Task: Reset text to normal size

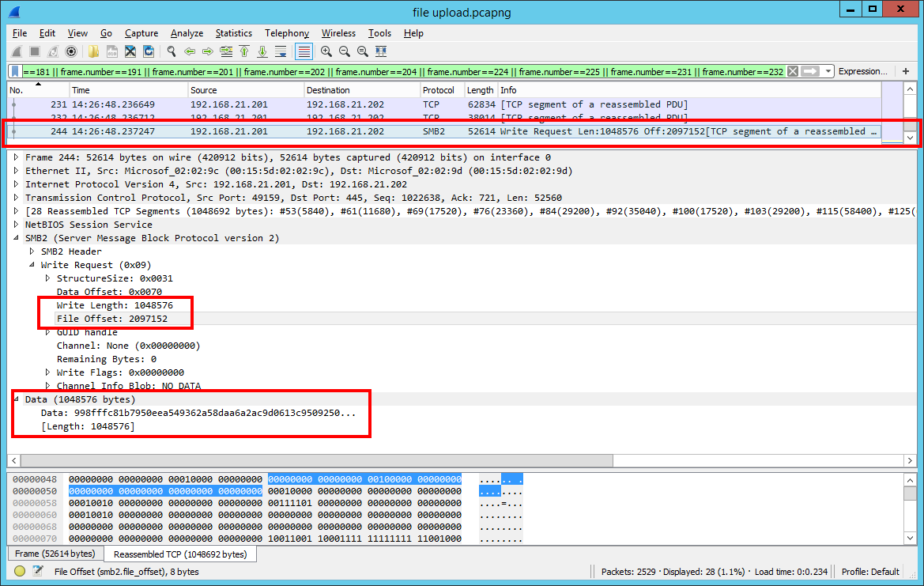Action: pyautogui.click(x=363, y=52)
